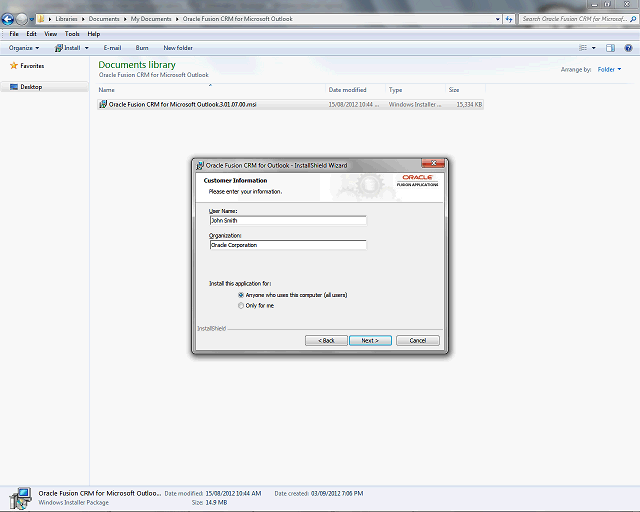Screen dimensions: 640x512
Task: Click the Favorites star icon
Action: click(x=14, y=65)
